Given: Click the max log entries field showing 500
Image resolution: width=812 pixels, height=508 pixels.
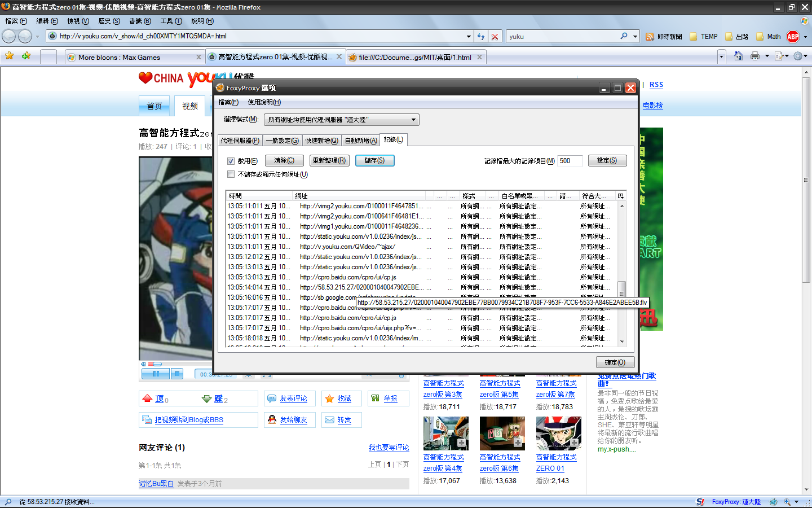Looking at the screenshot, I should [x=571, y=161].
